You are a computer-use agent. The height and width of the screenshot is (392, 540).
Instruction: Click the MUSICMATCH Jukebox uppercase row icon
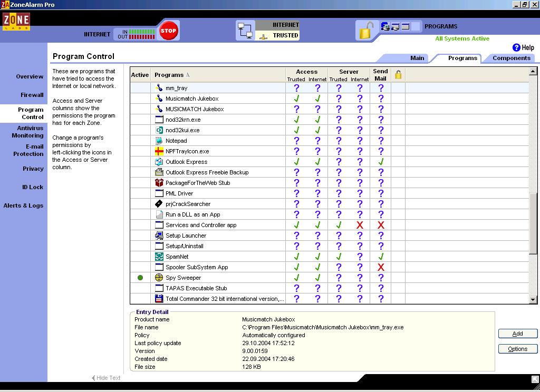tap(159, 109)
